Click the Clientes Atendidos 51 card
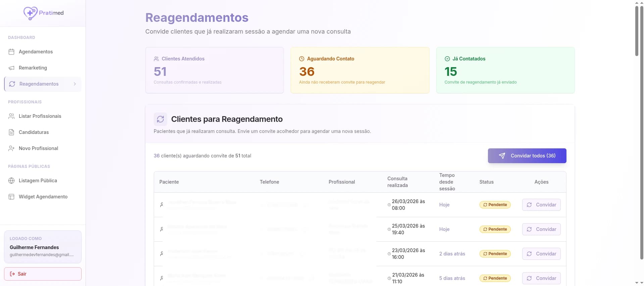The width and height of the screenshot is (644, 286). [214, 70]
